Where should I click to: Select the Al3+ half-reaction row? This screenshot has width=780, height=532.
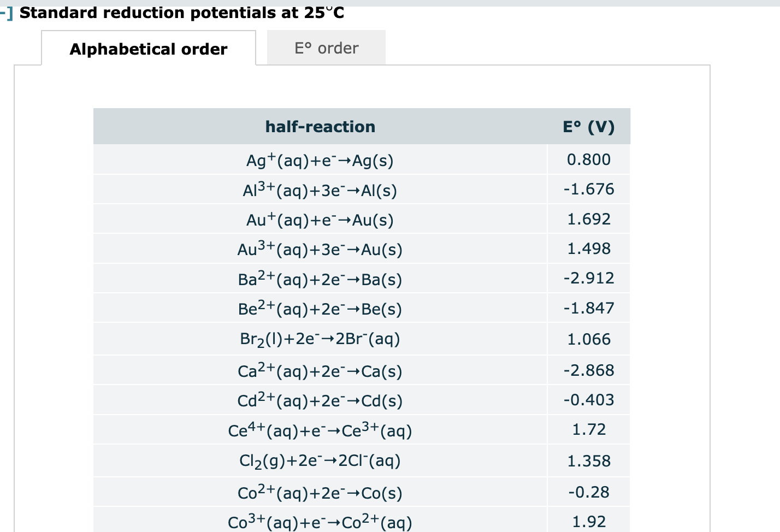[320, 190]
